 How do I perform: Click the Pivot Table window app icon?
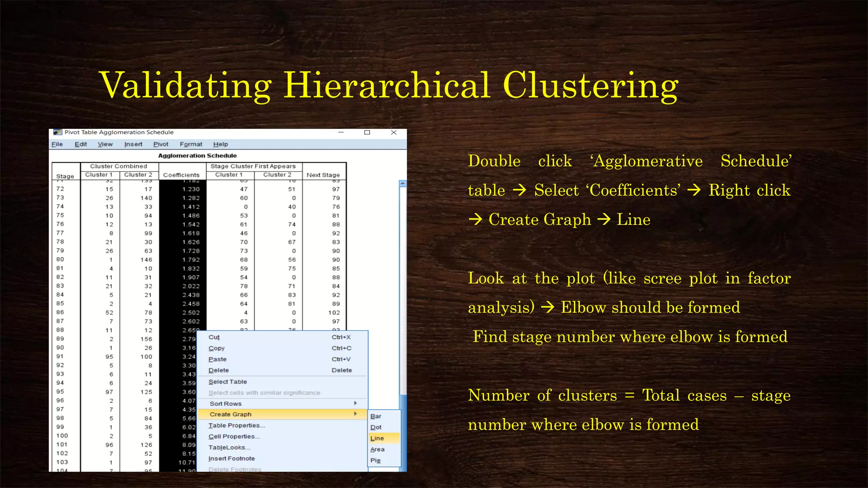(58, 132)
